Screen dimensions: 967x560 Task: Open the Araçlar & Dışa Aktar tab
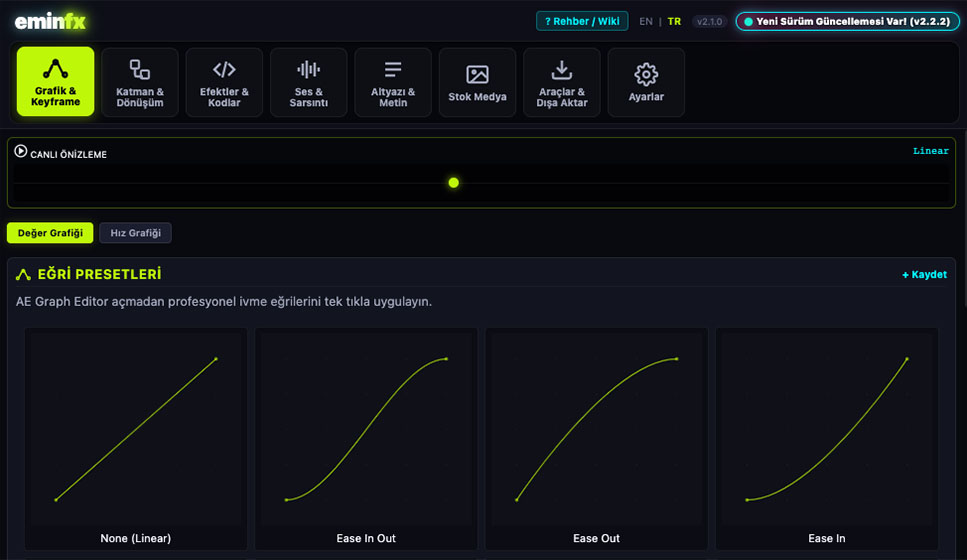coord(562,82)
